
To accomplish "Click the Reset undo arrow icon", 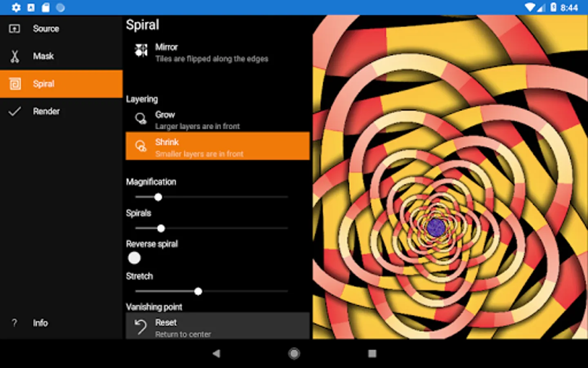I will [x=140, y=327].
